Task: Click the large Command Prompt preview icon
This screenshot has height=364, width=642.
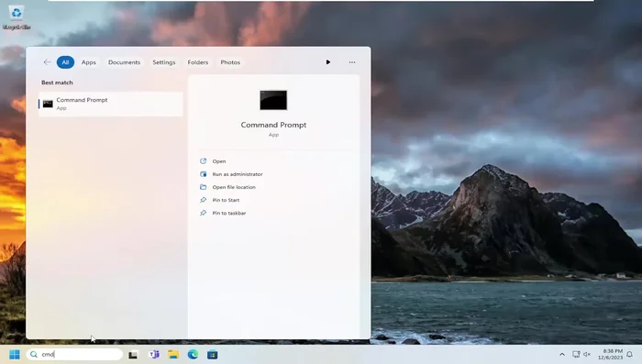Action: pos(273,100)
